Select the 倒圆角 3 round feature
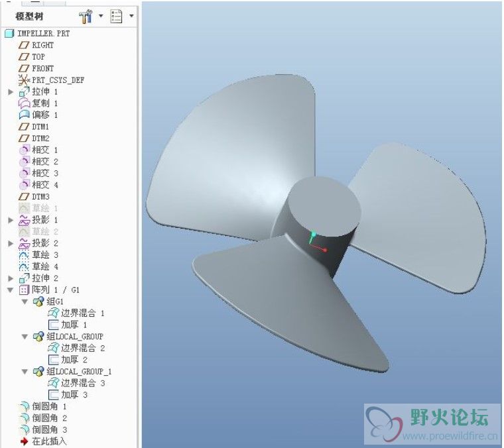Viewport: 504px width, 448px height. tap(42, 429)
